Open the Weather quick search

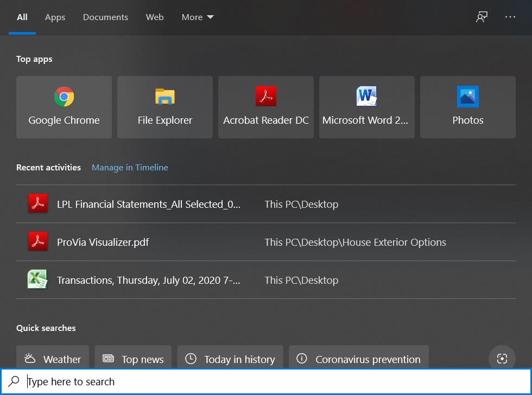53,358
